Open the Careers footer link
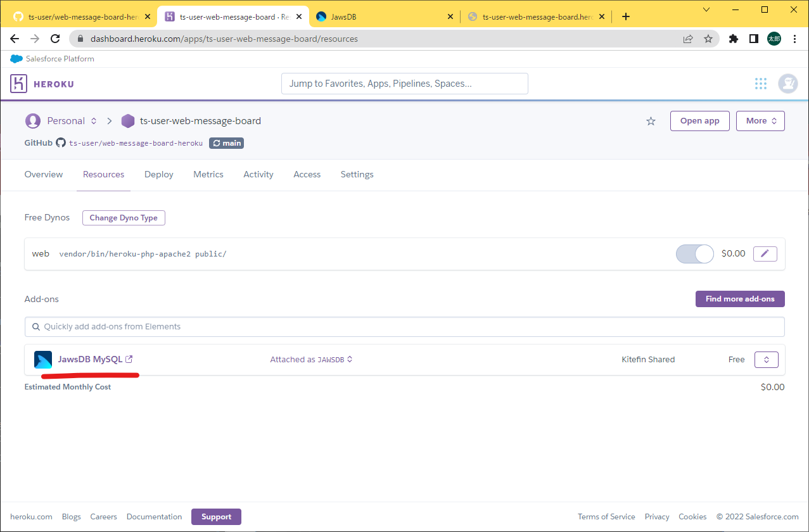Screen dimensions: 809x532 [x=104, y=517]
